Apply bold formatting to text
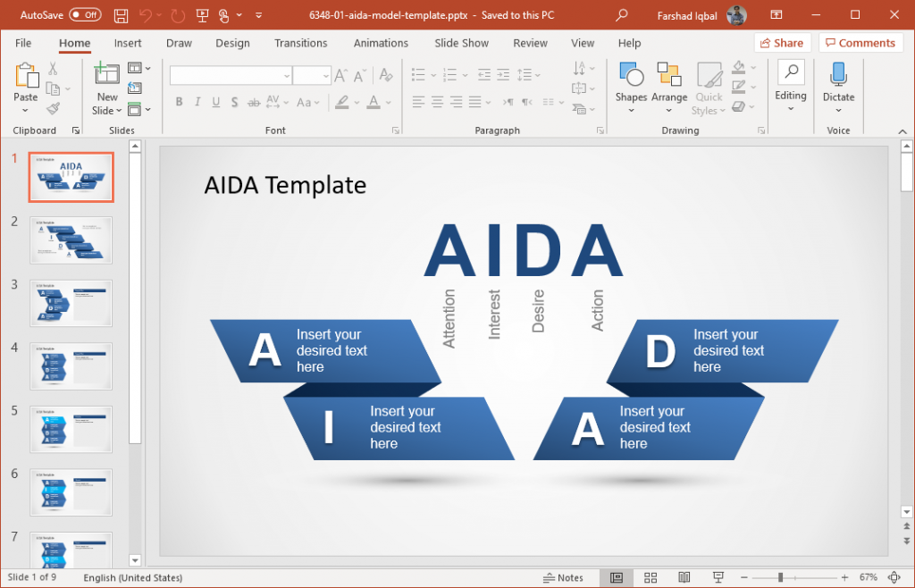Image resolution: width=915 pixels, height=588 pixels. click(180, 102)
